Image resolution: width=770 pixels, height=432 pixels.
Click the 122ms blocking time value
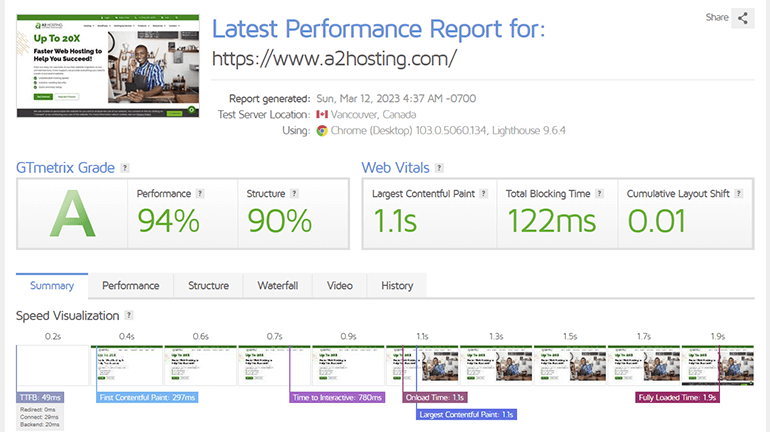coord(551,221)
